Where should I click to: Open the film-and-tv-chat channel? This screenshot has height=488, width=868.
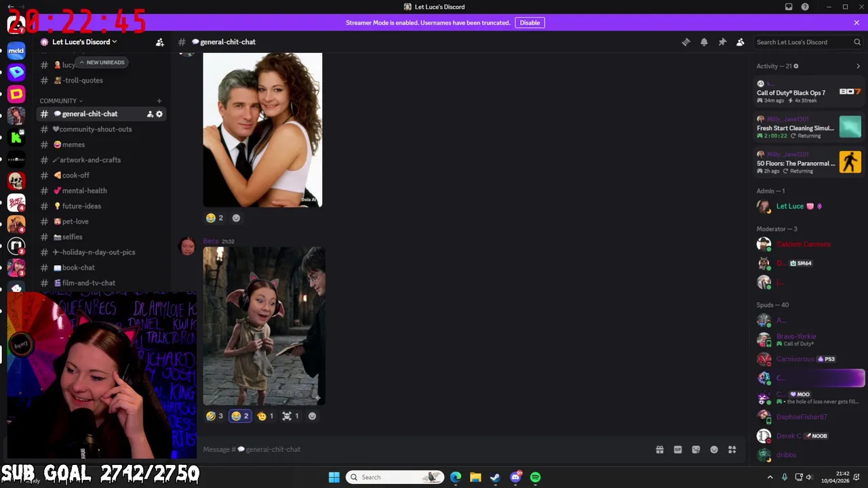[100, 283]
